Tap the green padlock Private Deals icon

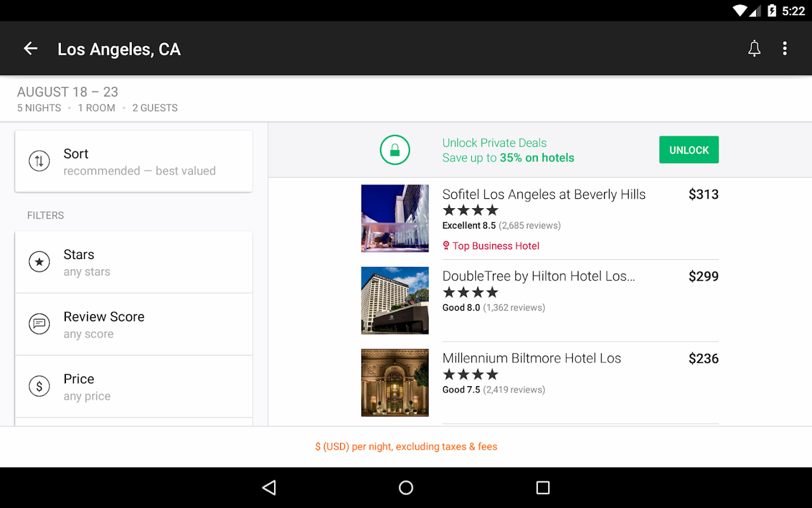click(x=395, y=150)
